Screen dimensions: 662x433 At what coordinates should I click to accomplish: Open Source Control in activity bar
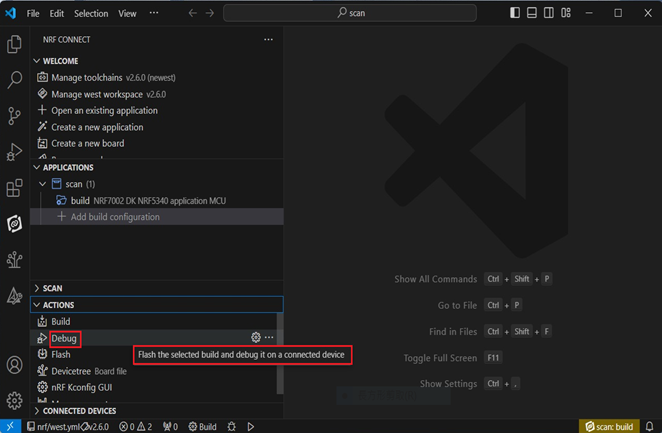coord(14,116)
